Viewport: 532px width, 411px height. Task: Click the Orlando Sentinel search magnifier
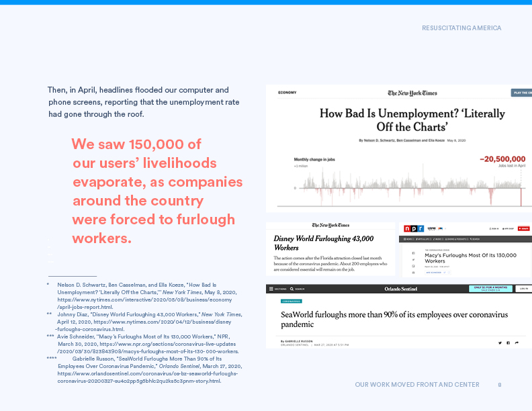[292, 289]
